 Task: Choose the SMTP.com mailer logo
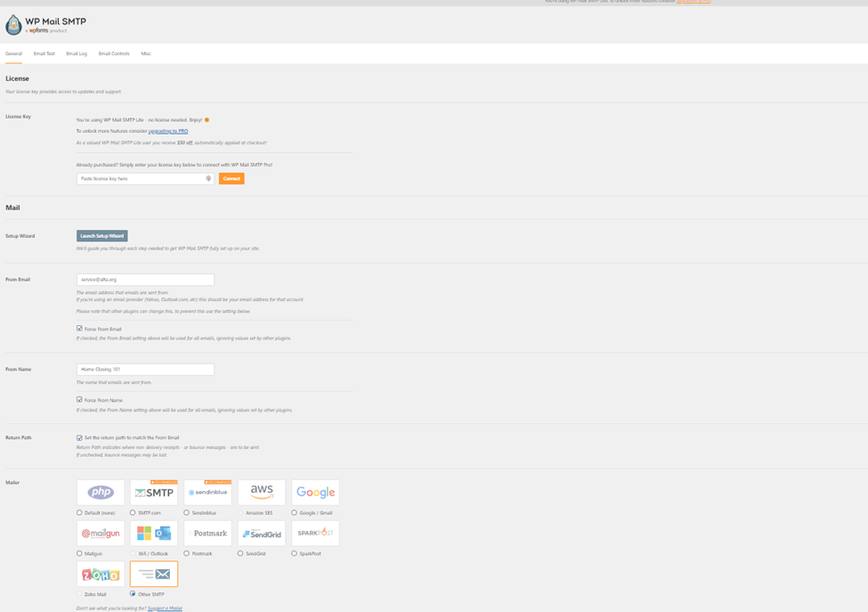tap(154, 493)
